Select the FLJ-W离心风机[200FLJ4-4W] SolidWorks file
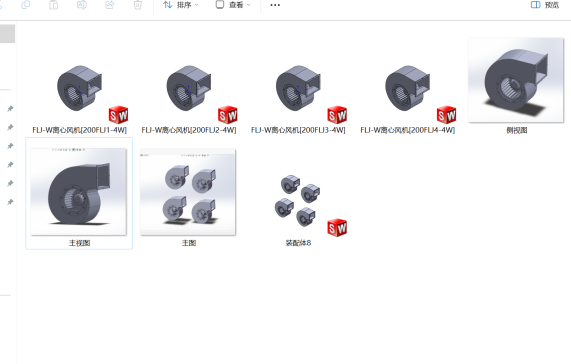This screenshot has height=364, width=571. (407, 98)
